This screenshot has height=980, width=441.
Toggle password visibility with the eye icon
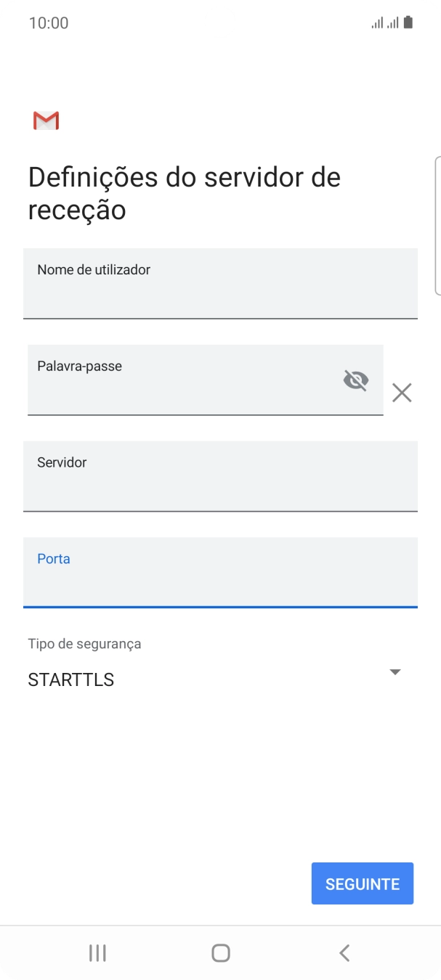tap(356, 380)
